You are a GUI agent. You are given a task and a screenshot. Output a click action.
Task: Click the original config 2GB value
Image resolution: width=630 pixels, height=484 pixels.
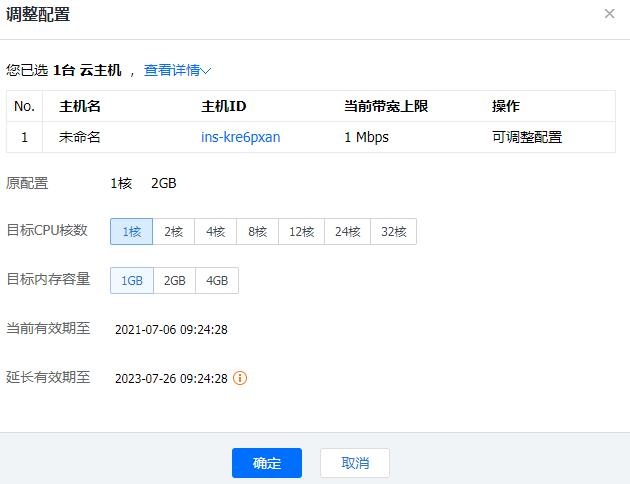pos(164,183)
